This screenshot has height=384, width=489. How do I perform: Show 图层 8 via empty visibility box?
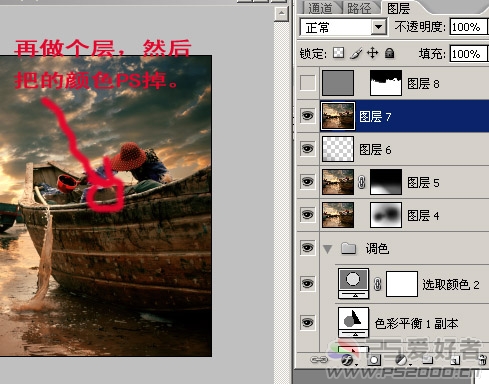[307, 83]
